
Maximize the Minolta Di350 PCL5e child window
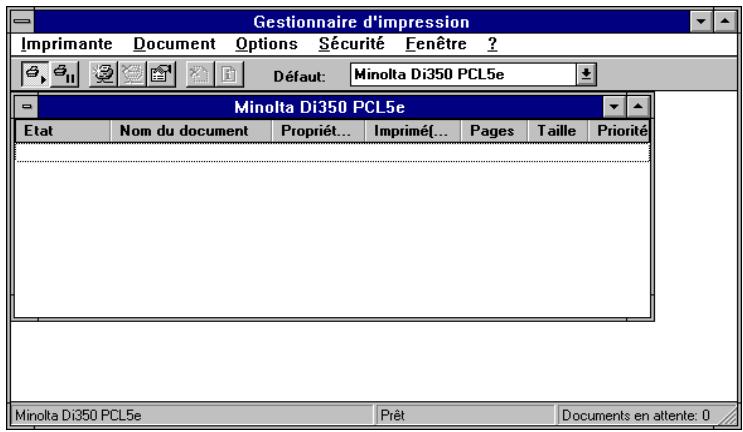(638, 107)
